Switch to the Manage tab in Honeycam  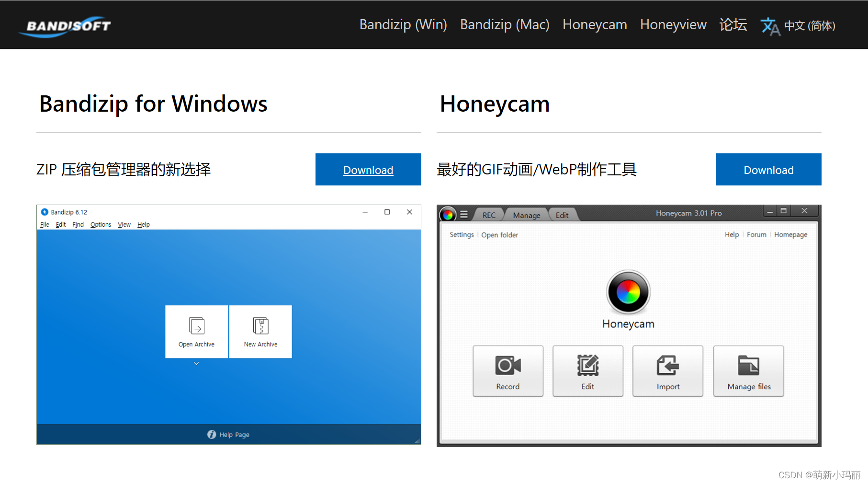(527, 215)
